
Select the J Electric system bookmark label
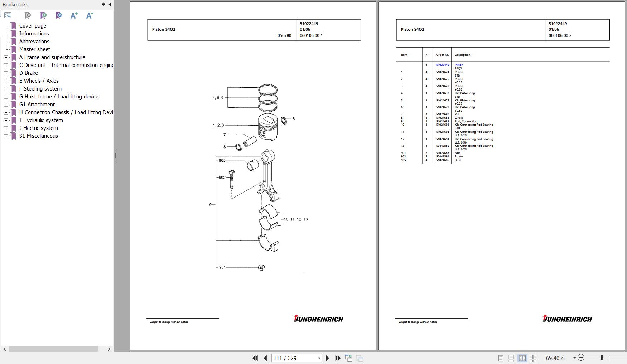tap(39, 128)
